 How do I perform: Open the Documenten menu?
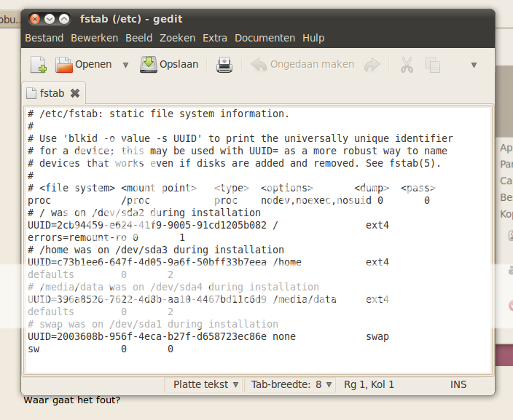pos(265,38)
